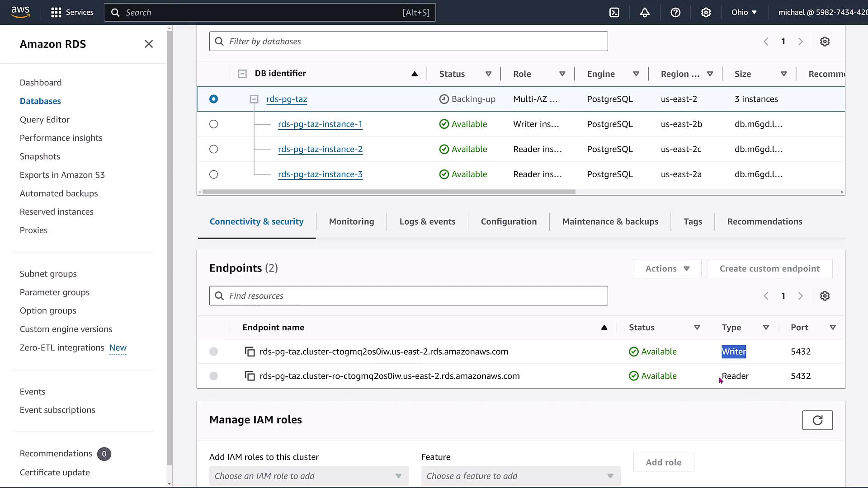This screenshot has width=868, height=488.
Task: Select rds-pg-taz-instance-3 radio button
Action: click(x=214, y=174)
